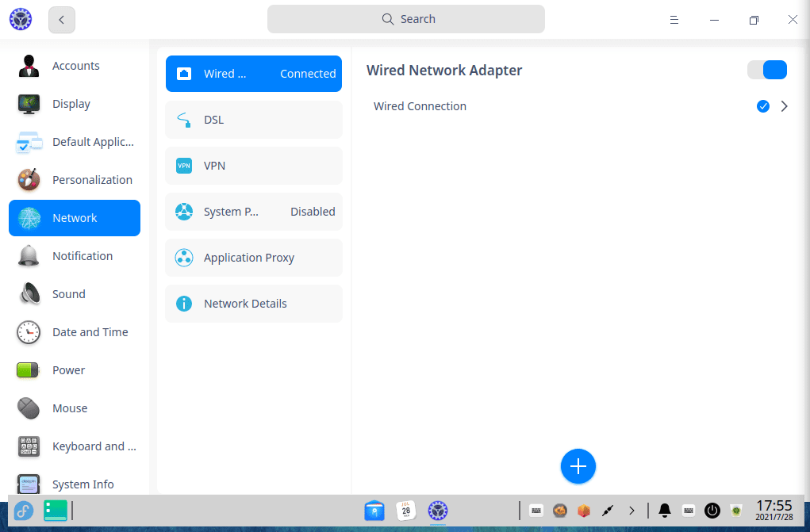Open Power settings

75,370
